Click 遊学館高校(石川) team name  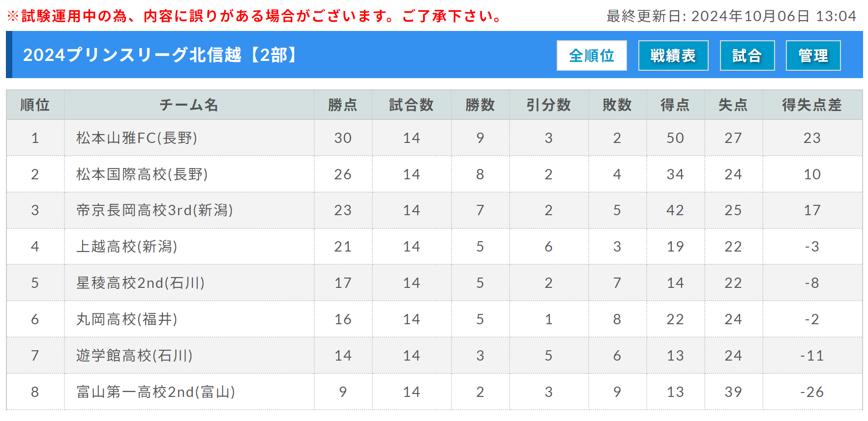[134, 356]
